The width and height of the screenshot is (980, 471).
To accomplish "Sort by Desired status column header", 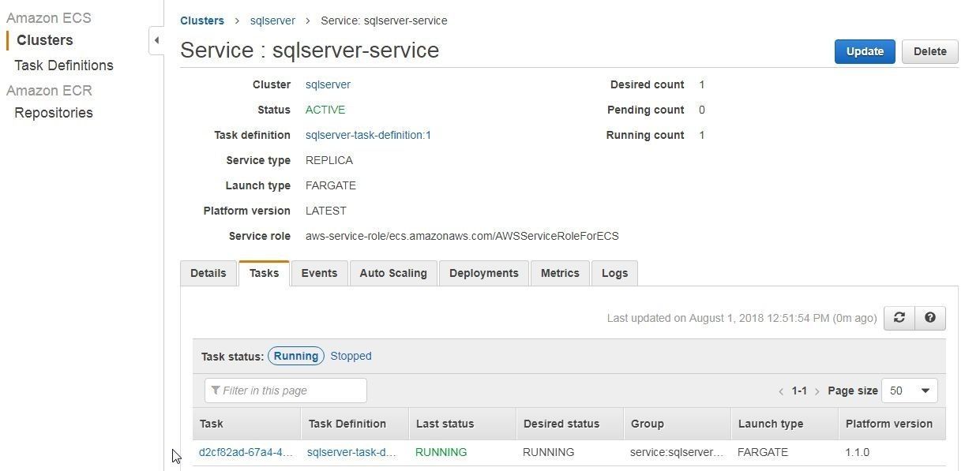I will (x=569, y=424).
